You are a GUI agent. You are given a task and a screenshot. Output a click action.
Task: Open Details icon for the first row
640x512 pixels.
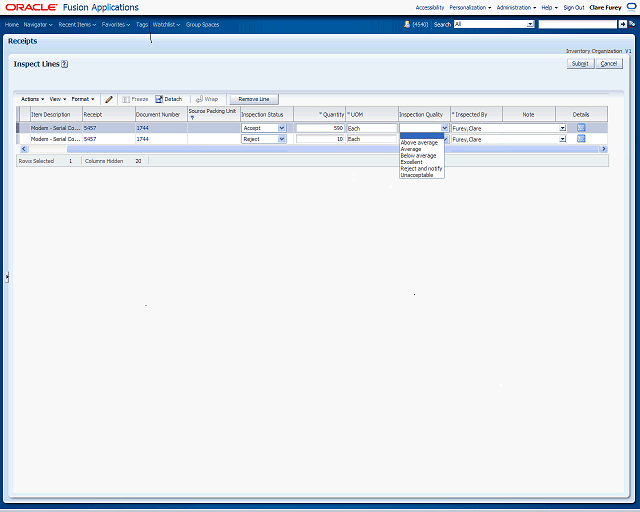pos(581,128)
